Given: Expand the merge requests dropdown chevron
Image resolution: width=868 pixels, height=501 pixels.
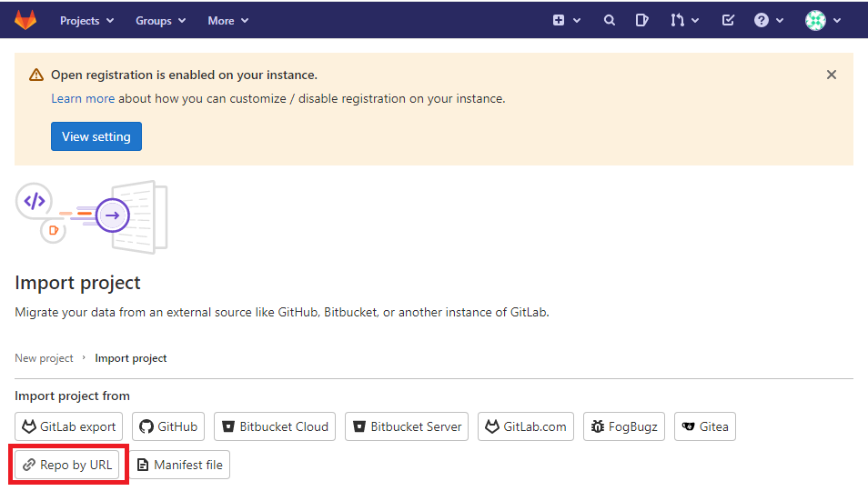Looking at the screenshot, I should (695, 21).
